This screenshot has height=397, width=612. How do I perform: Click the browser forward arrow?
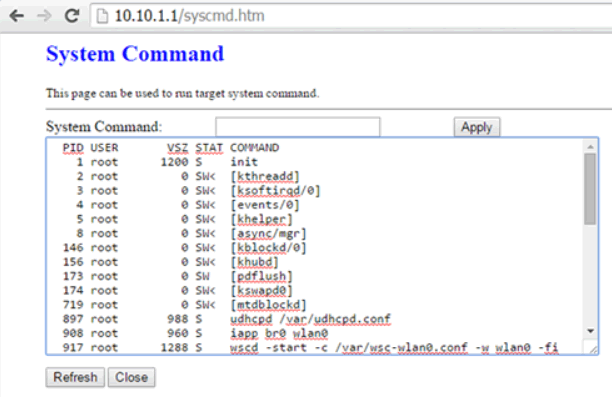(44, 16)
